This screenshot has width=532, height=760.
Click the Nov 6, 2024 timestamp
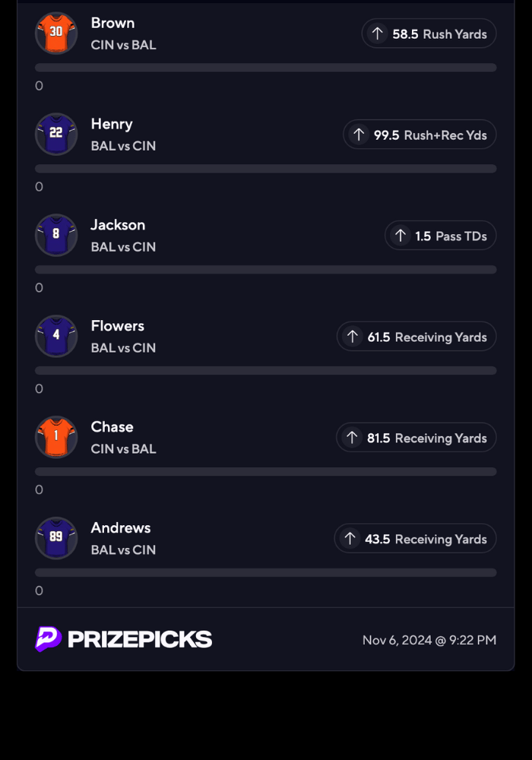point(429,640)
